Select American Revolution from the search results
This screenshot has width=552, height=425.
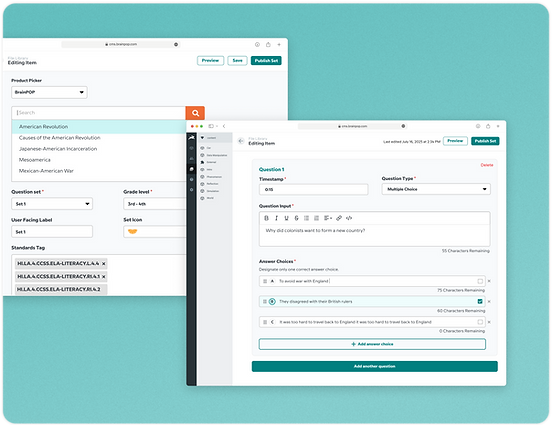[x=43, y=126]
